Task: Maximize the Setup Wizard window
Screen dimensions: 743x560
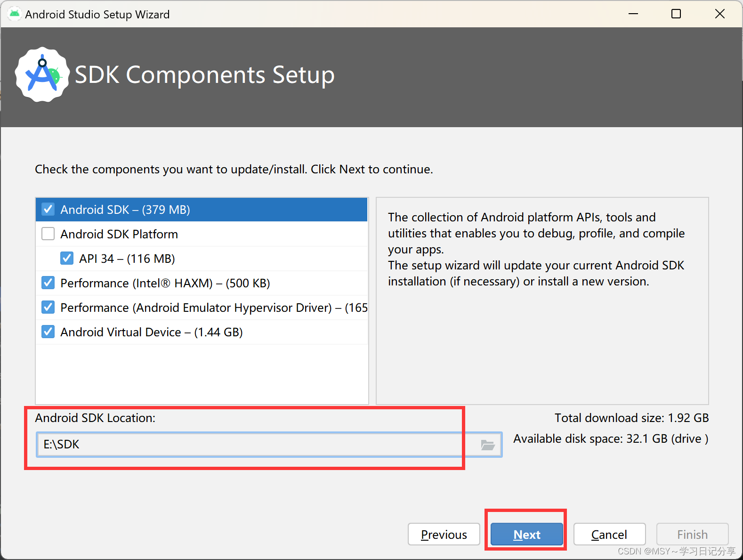Action: [676, 14]
